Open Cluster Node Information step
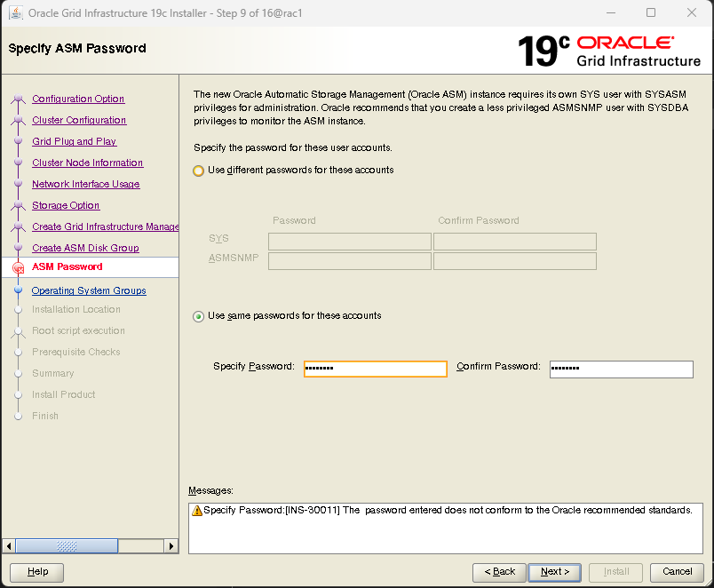714x588 pixels. click(x=87, y=163)
